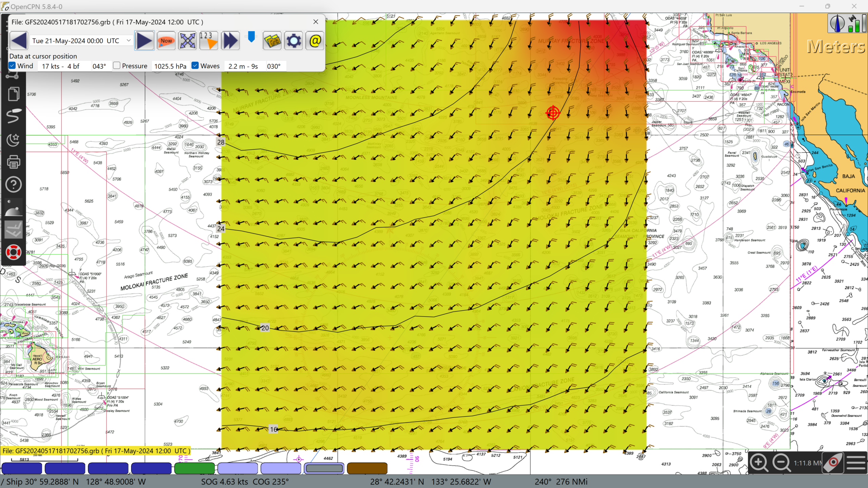
Task: Click the Now time button
Action: click(x=166, y=41)
